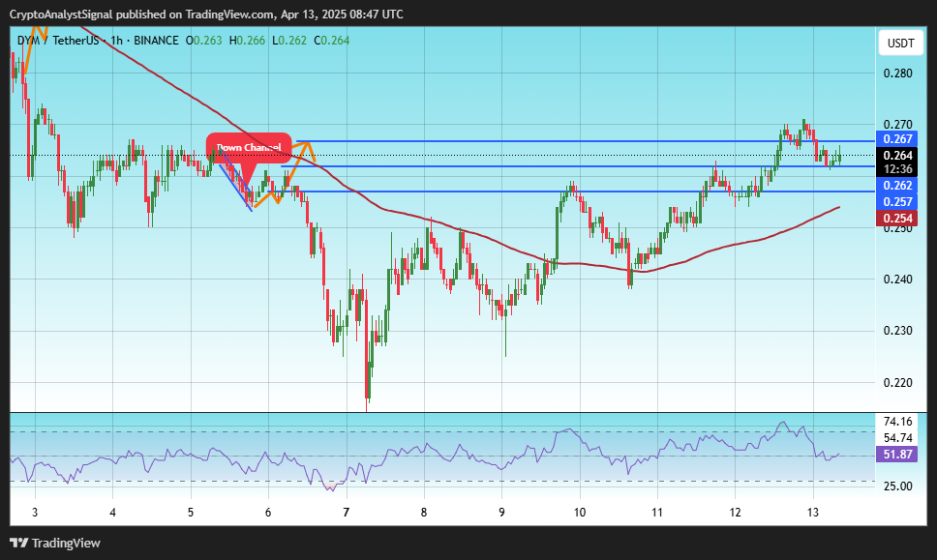Click the 0.270 price axis tick
Screen dimensions: 937x560
(x=898, y=124)
